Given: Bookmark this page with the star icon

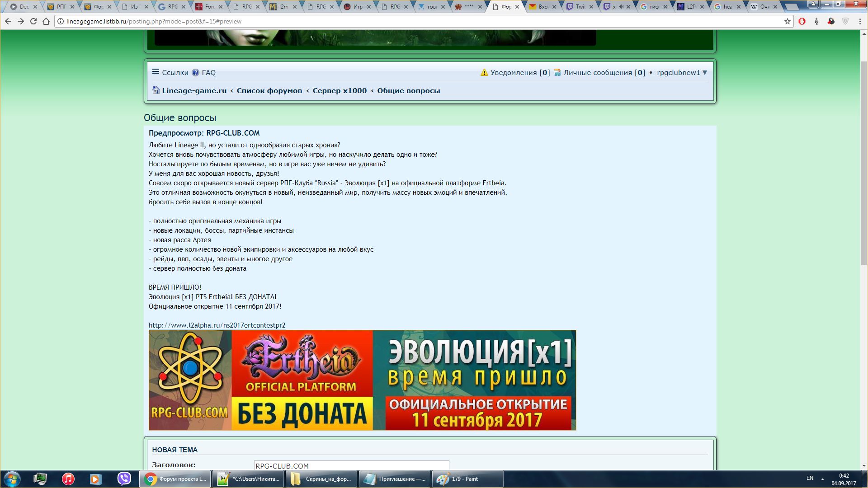Looking at the screenshot, I should pyautogui.click(x=787, y=21).
